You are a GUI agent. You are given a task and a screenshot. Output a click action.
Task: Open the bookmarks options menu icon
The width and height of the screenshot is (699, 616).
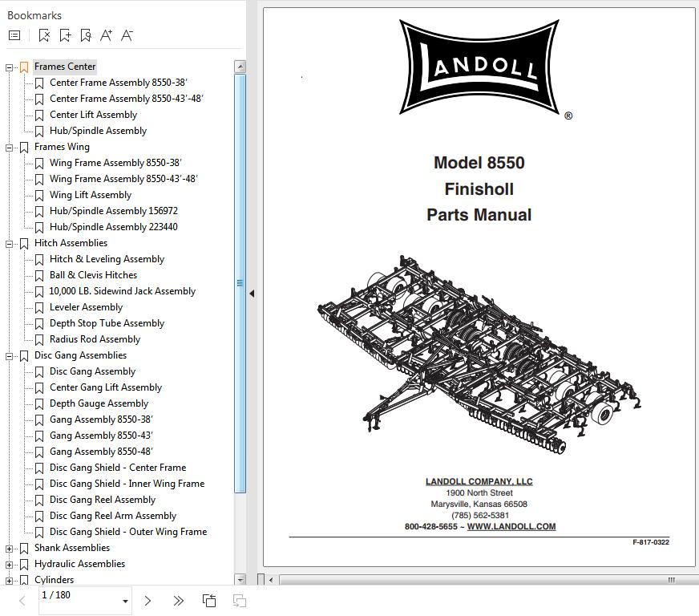pos(14,35)
